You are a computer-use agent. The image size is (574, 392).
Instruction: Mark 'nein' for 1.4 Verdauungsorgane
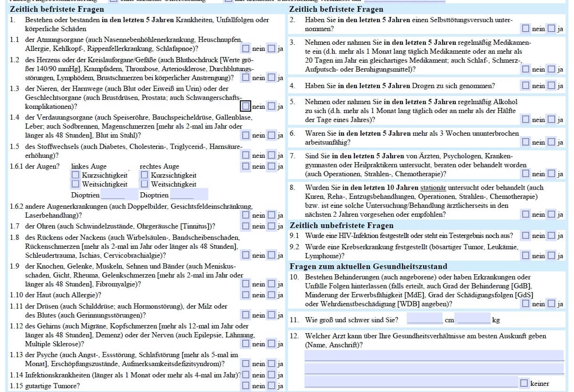tap(246, 135)
